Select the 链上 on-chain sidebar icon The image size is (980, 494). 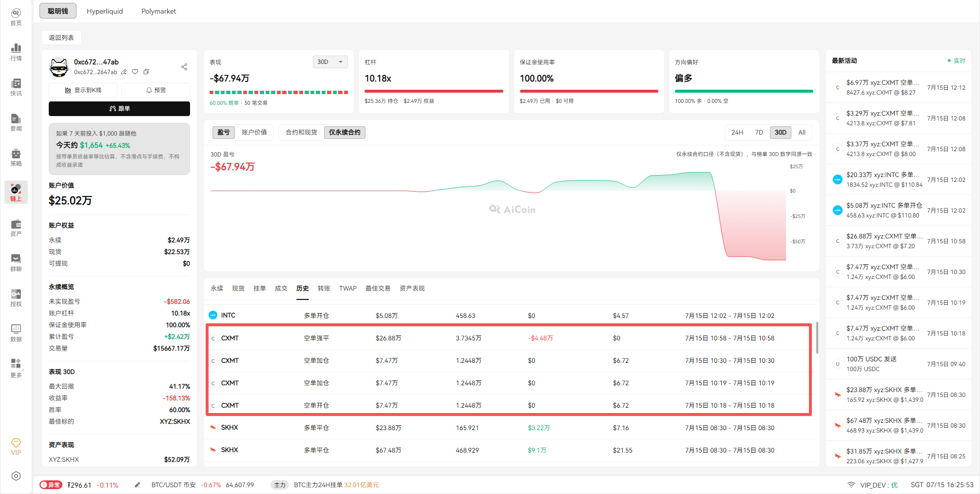[16, 193]
